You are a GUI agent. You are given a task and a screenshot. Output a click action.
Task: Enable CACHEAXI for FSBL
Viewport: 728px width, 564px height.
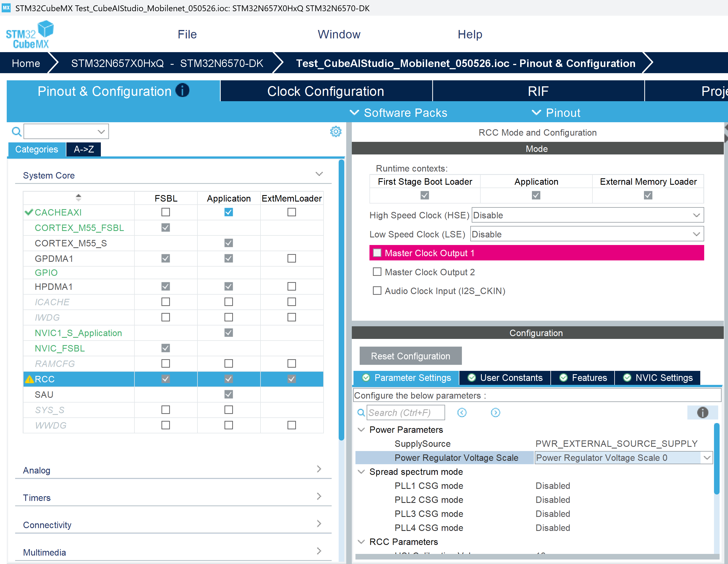click(166, 212)
